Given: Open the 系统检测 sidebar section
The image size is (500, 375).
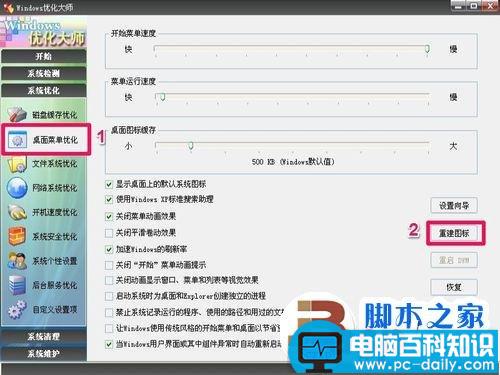Looking at the screenshot, I should click(x=44, y=73).
